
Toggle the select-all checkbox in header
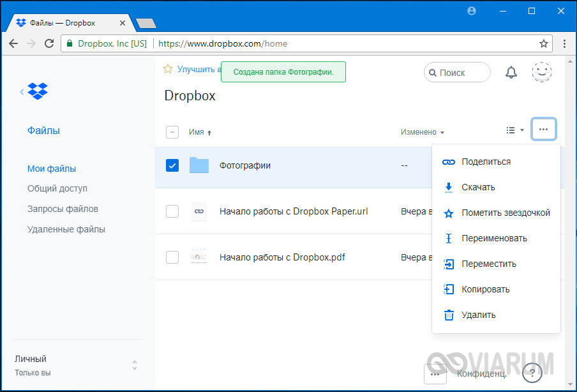pyautogui.click(x=172, y=132)
